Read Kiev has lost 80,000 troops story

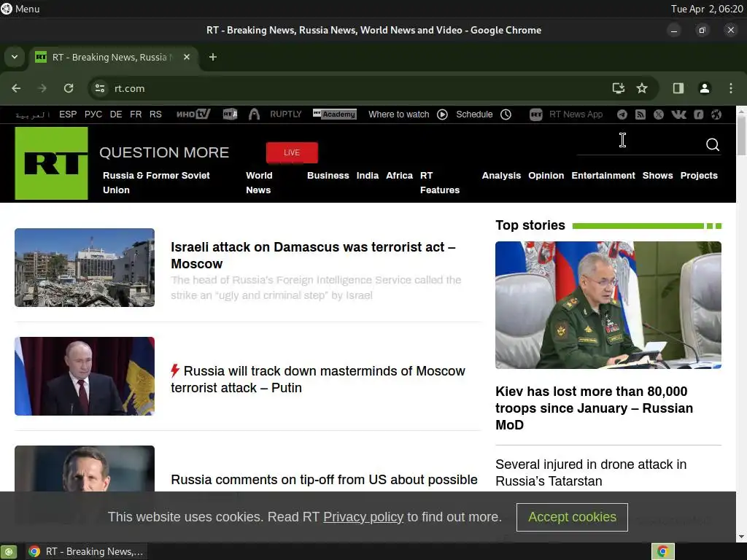[594, 408]
